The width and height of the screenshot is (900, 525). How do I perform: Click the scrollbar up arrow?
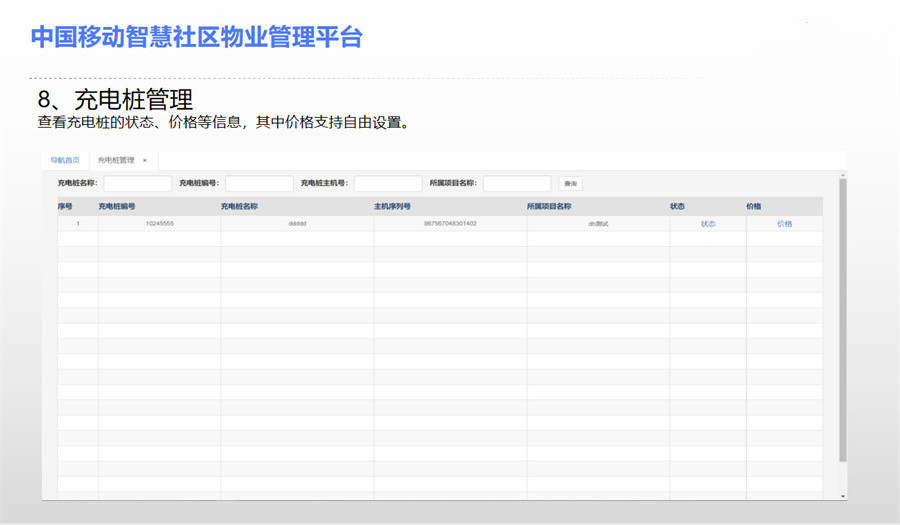(843, 174)
